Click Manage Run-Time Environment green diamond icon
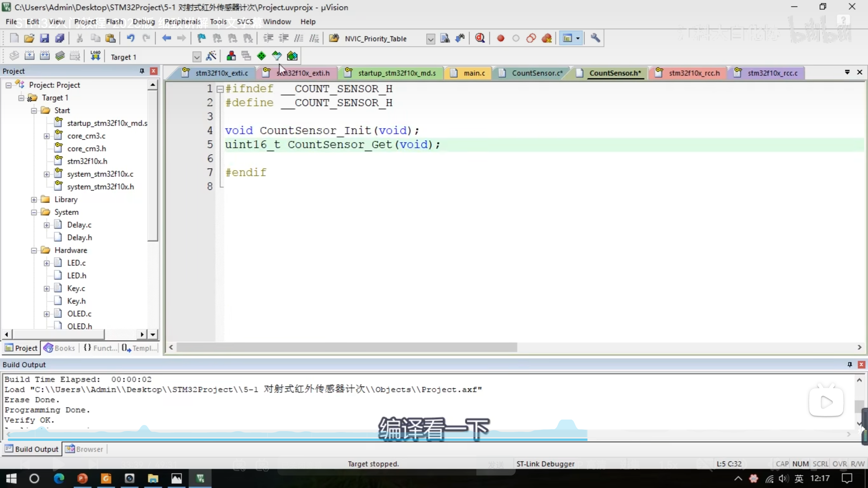The height and width of the screenshot is (488, 868). click(261, 56)
